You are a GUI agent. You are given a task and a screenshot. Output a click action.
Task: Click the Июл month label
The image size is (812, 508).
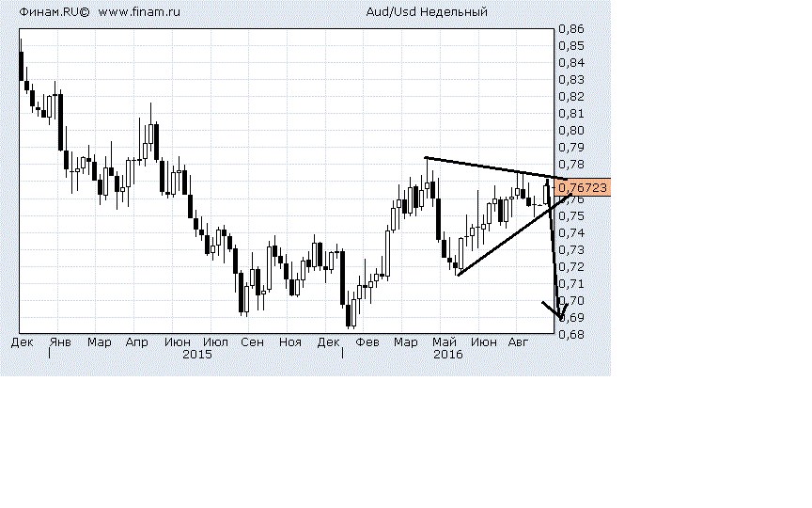tap(215, 342)
